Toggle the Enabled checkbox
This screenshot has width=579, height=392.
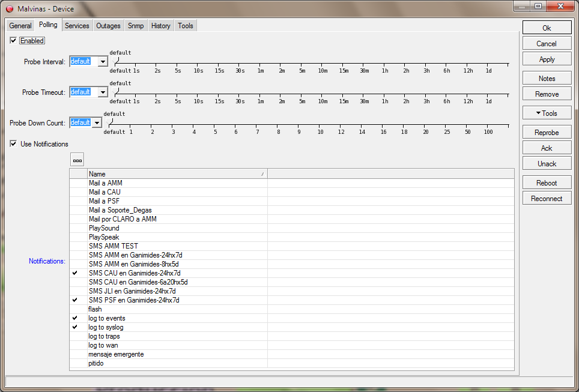pyautogui.click(x=13, y=41)
